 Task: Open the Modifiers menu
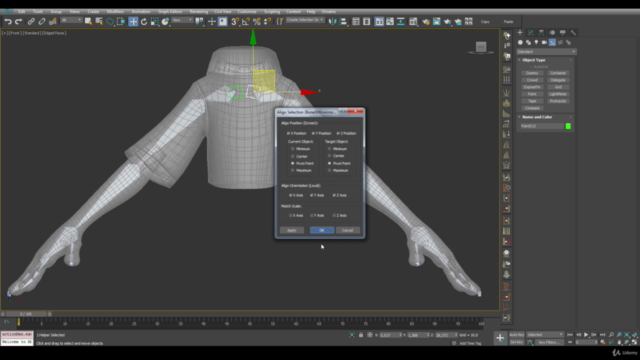[115, 12]
